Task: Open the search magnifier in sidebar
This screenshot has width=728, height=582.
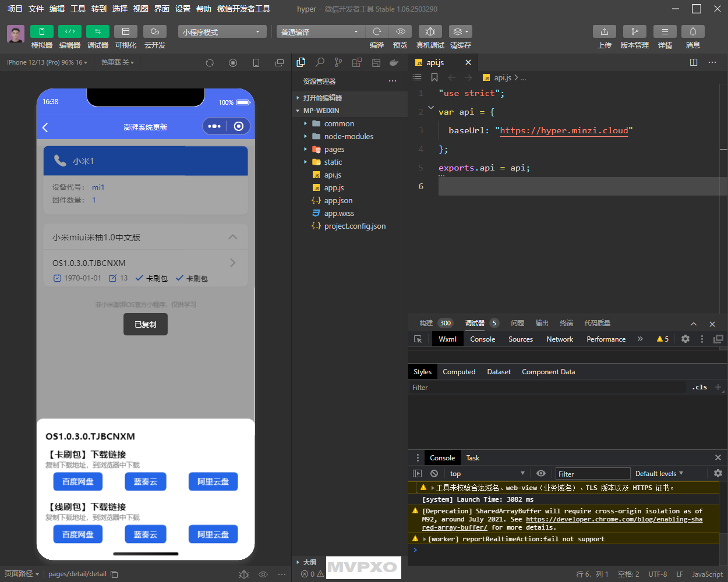Action: (320, 62)
